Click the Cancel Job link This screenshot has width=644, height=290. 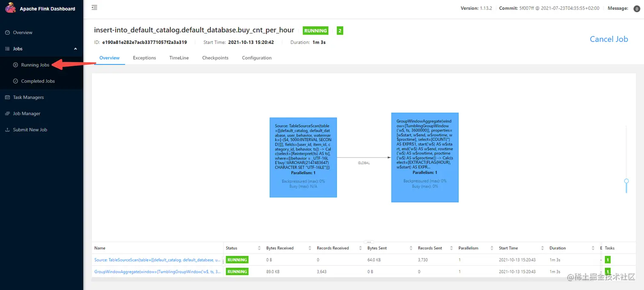pos(609,39)
